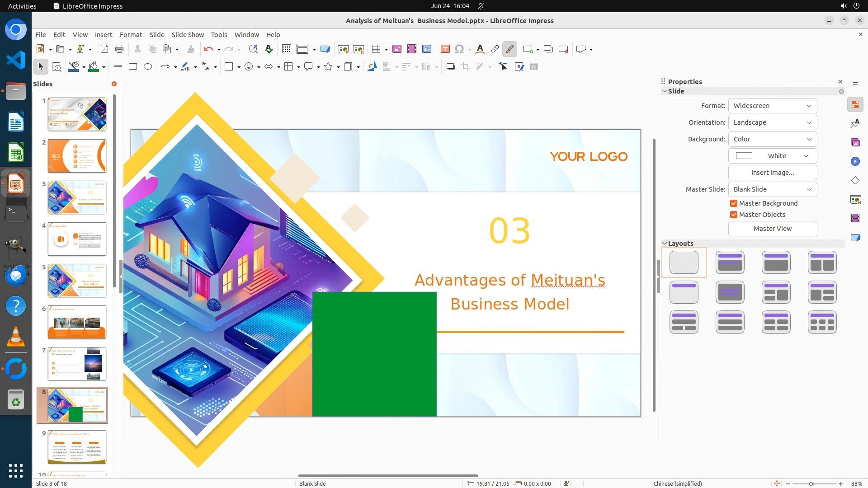Insert a table from the toolbar
Image resolution: width=868 pixels, height=488 pixels.
pos(376,49)
